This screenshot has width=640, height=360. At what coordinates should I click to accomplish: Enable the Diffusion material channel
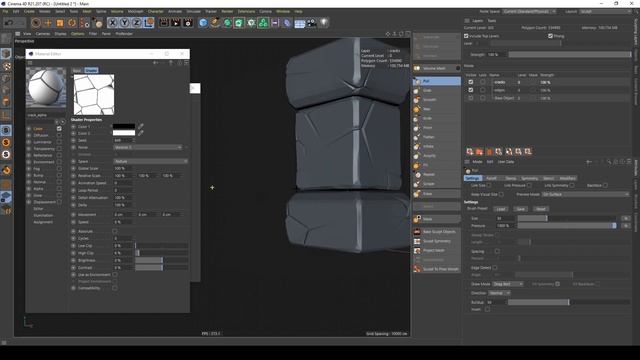pos(59,135)
